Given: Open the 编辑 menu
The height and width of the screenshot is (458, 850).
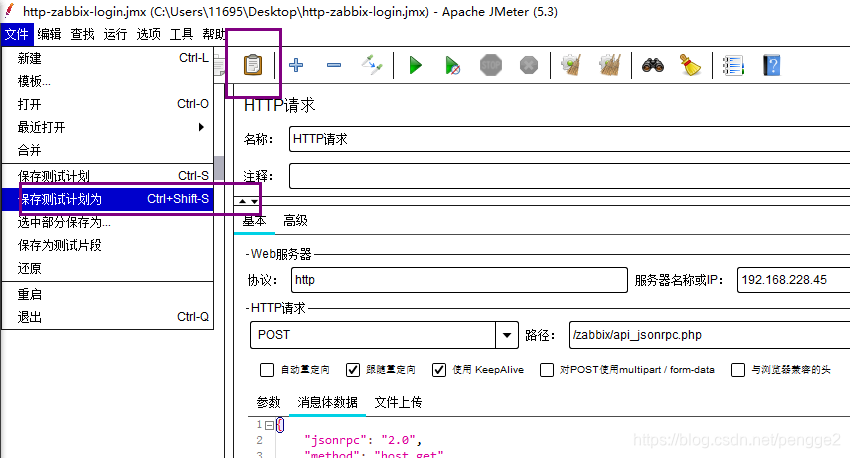Looking at the screenshot, I should pos(49,34).
